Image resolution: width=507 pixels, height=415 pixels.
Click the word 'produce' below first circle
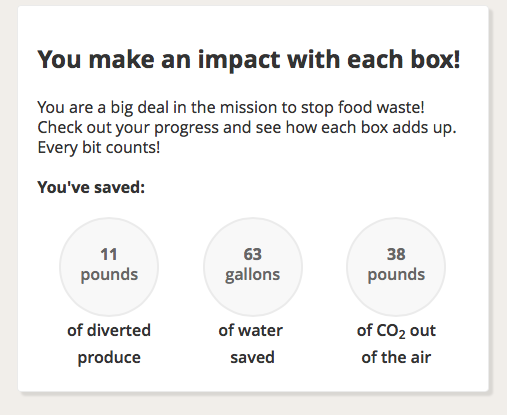(109, 358)
